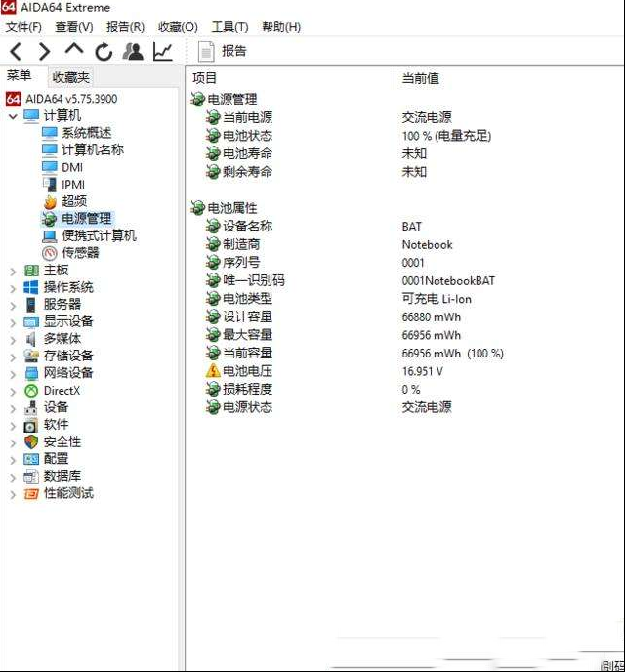The width and height of the screenshot is (625, 672).
Task: Refresh the current page
Action: pos(104,52)
